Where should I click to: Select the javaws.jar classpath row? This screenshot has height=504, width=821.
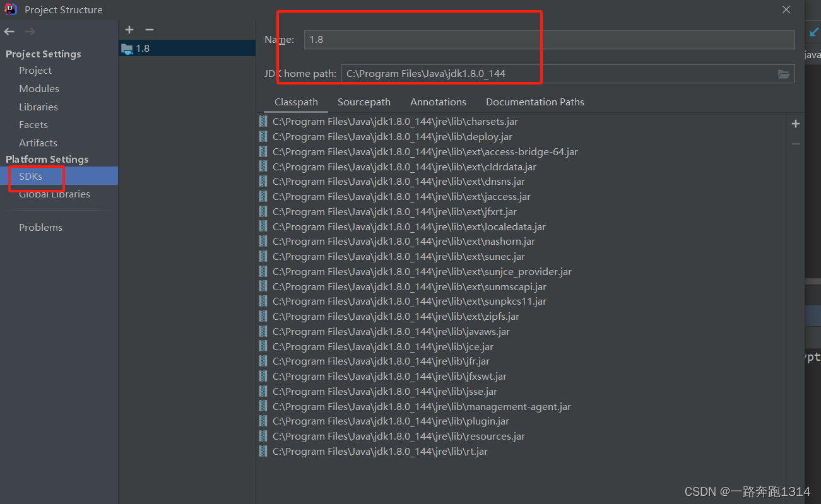521,331
